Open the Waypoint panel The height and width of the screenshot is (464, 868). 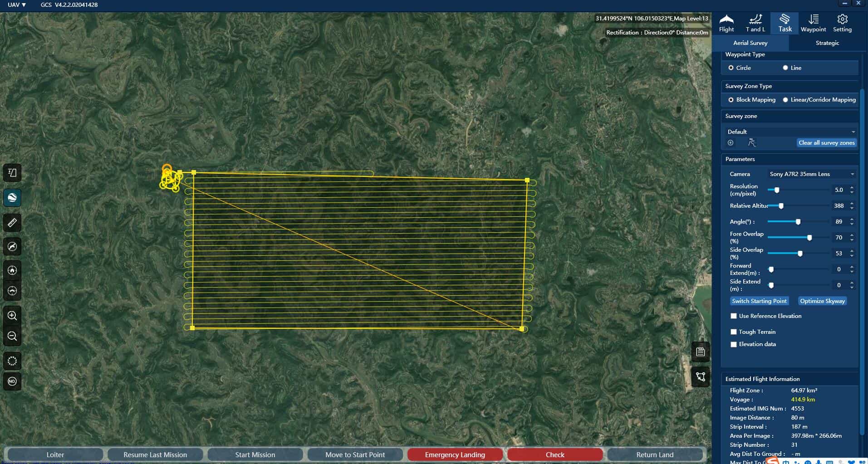[x=813, y=23]
